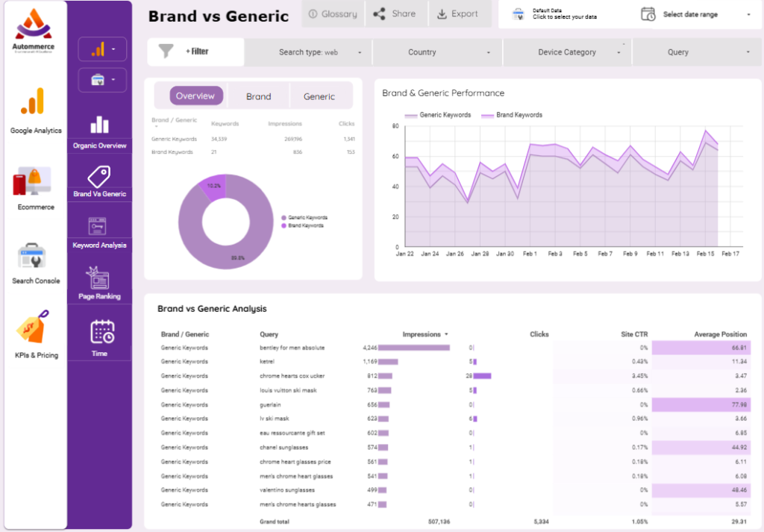The height and width of the screenshot is (532, 764).
Task: Select Organic Overview bar chart icon
Action: pyautogui.click(x=99, y=124)
